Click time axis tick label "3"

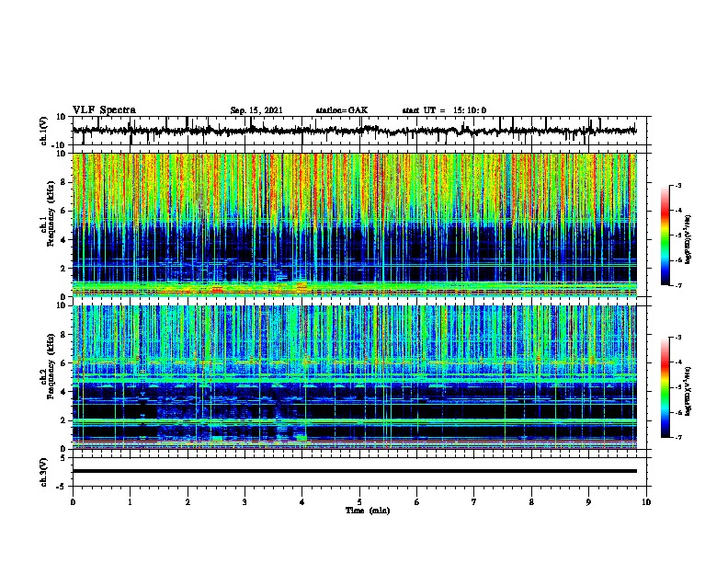(245, 501)
